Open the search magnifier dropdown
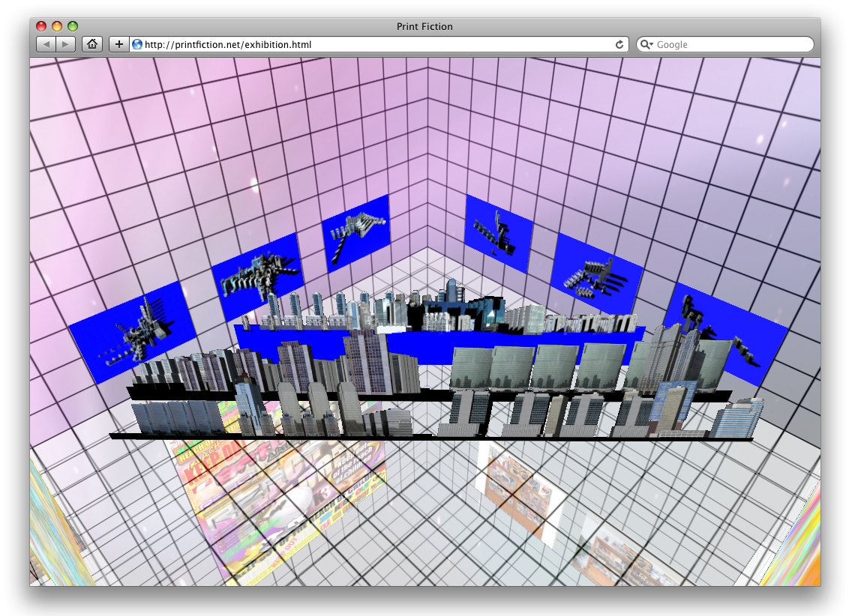Image resolution: width=849 pixels, height=616 pixels. pyautogui.click(x=646, y=44)
